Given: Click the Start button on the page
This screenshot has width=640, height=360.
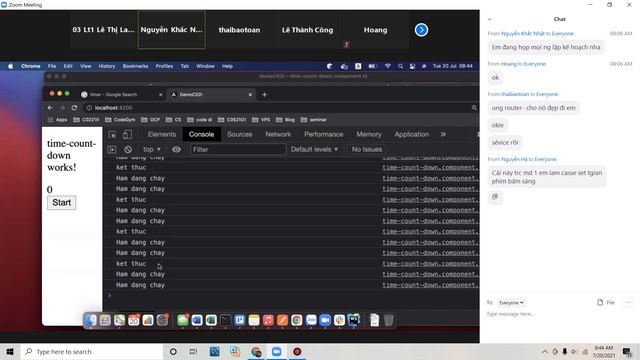Looking at the screenshot, I should click(62, 203).
